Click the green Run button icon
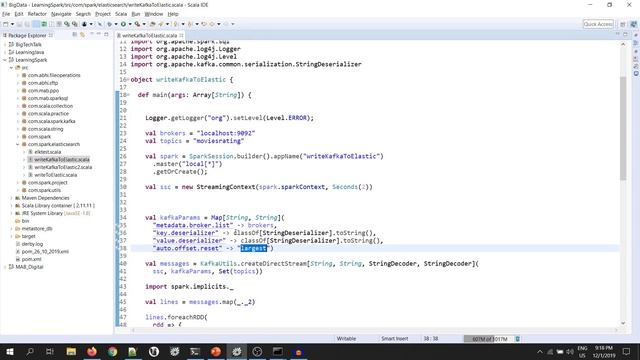Viewport: 640px width, 360px height. coord(123,24)
